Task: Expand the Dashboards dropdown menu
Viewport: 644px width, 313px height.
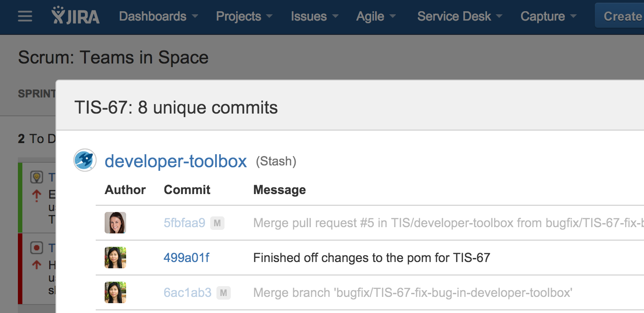Action: point(158,17)
